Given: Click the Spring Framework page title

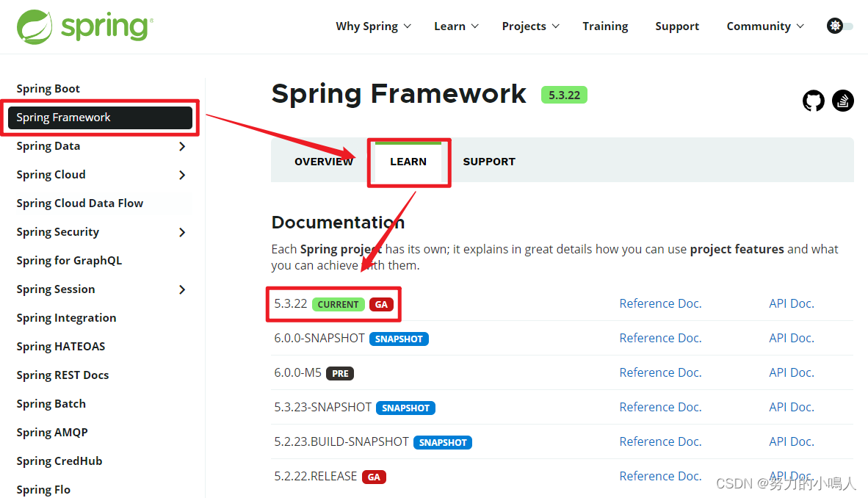Looking at the screenshot, I should tap(399, 93).
